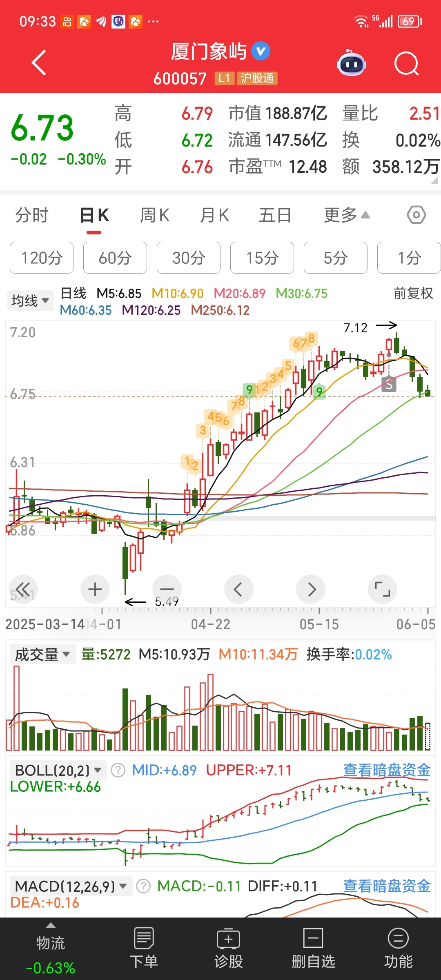
Task: Shift chart left with arrow button
Action: (x=239, y=589)
